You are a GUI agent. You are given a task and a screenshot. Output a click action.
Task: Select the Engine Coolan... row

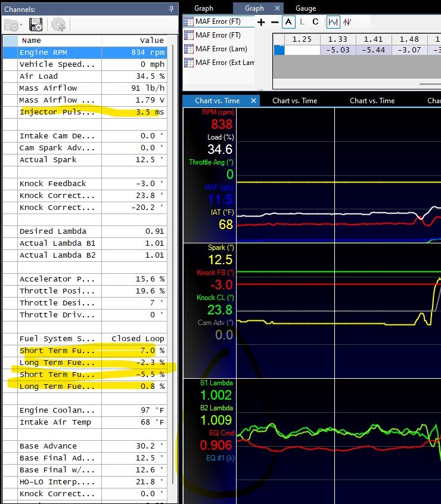coord(85,410)
